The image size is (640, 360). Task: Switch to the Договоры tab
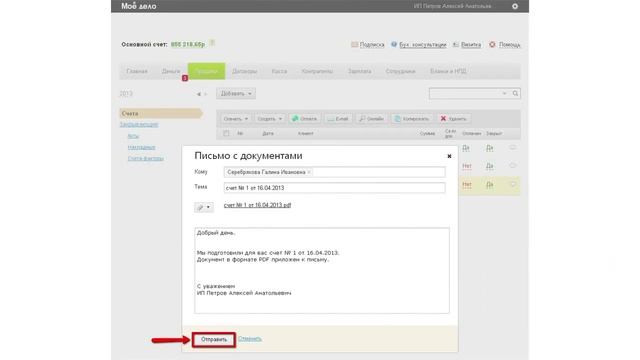[244, 71]
